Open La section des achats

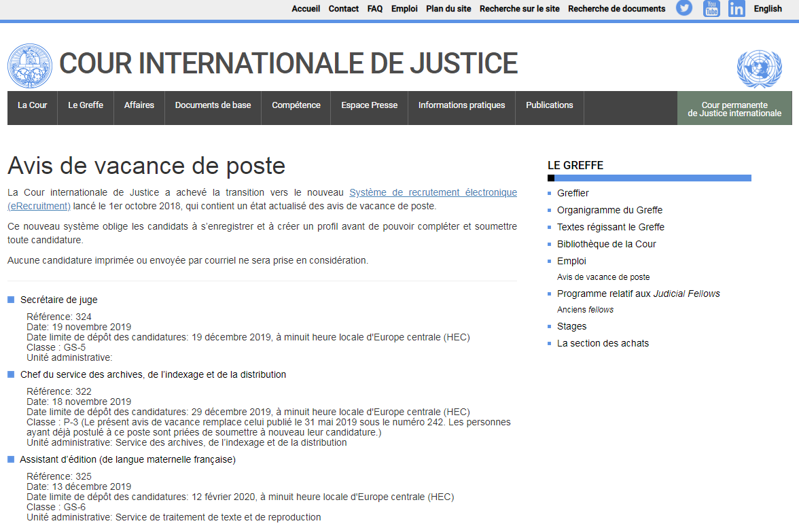point(603,344)
